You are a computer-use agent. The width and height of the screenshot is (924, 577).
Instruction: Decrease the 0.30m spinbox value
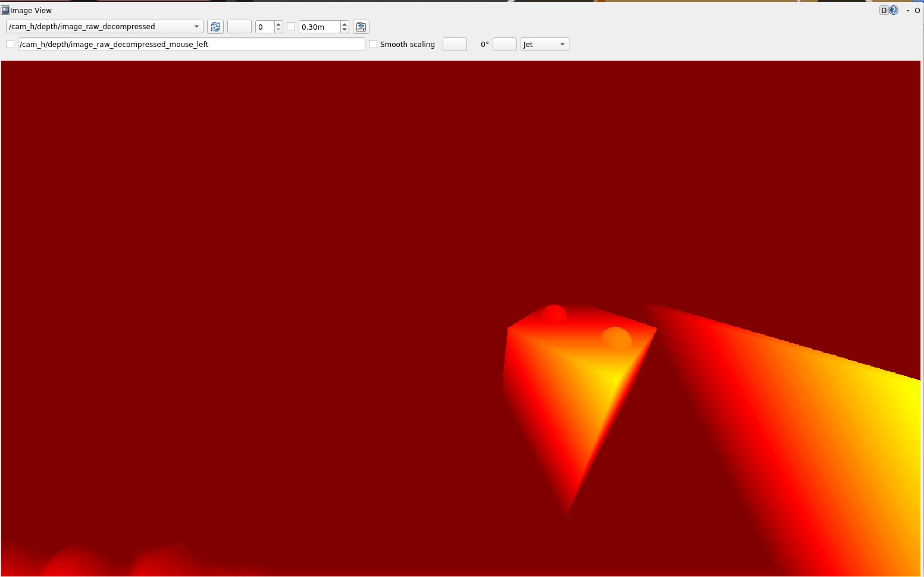344,30
